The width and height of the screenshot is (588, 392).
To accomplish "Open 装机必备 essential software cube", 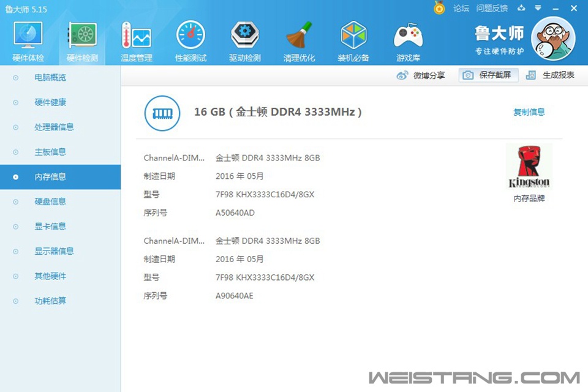I will tap(353, 41).
